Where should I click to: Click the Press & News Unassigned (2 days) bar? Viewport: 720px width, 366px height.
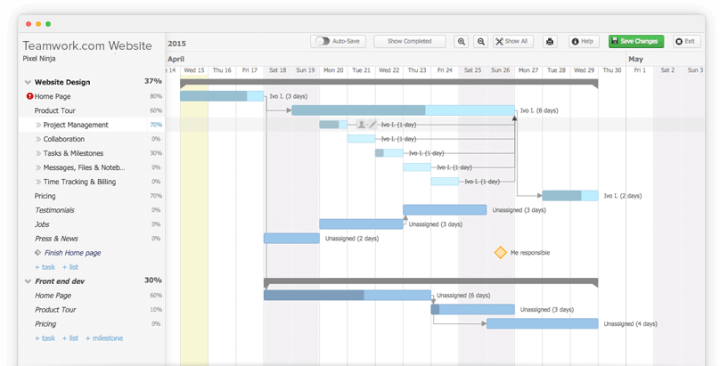click(x=292, y=238)
